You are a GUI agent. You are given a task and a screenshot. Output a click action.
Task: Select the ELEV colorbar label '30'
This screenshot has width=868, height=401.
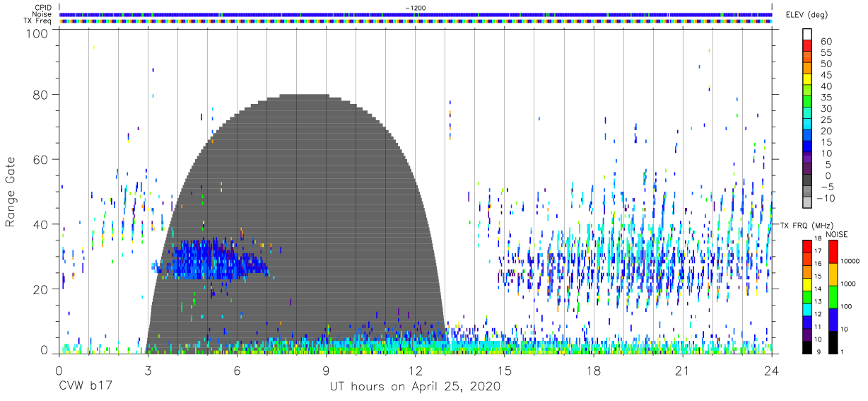pyautogui.click(x=826, y=108)
